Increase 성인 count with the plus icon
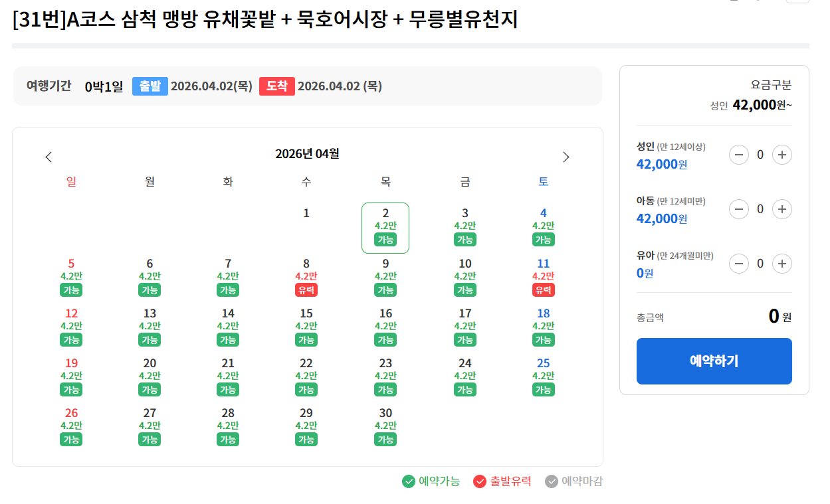 point(782,154)
